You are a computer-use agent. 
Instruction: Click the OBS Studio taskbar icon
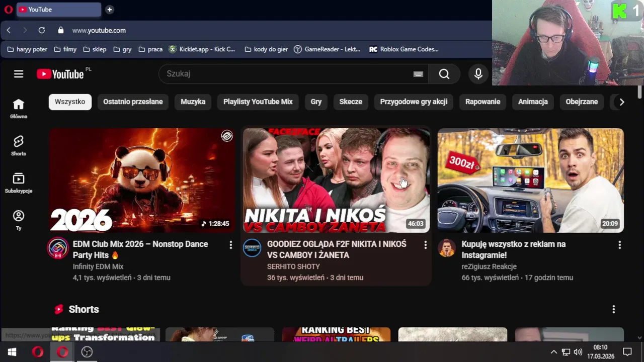point(87,352)
